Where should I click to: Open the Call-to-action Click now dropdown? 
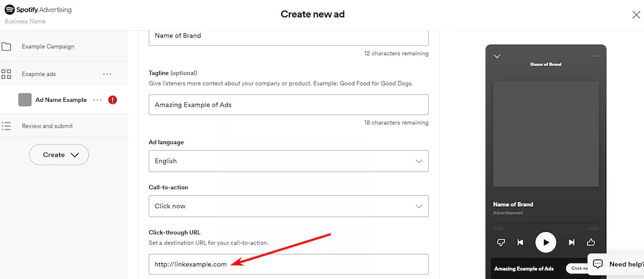(x=289, y=206)
